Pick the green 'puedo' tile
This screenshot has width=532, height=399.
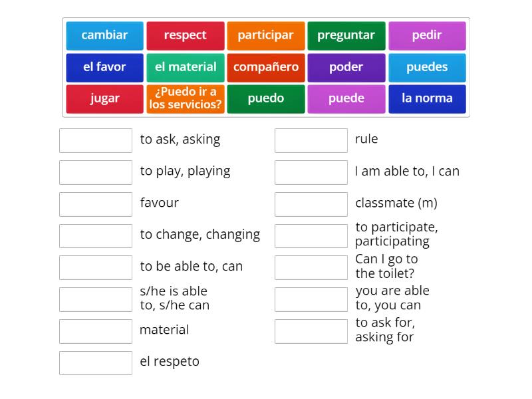point(265,98)
